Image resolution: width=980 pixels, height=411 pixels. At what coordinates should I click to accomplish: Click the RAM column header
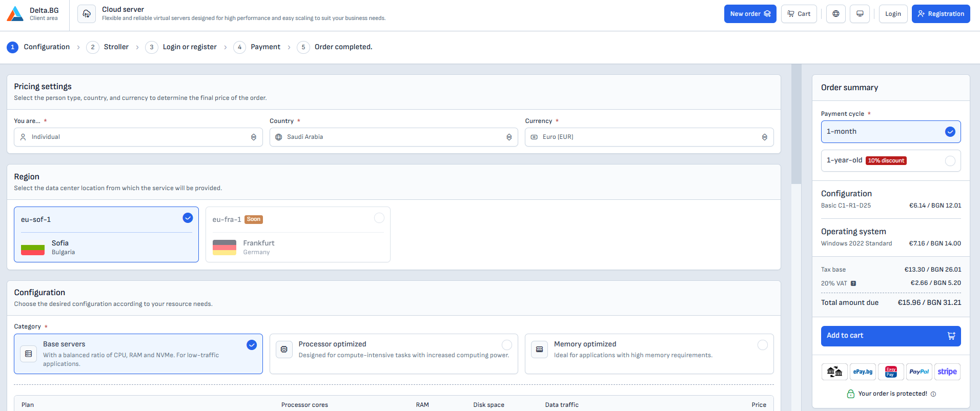pos(422,405)
